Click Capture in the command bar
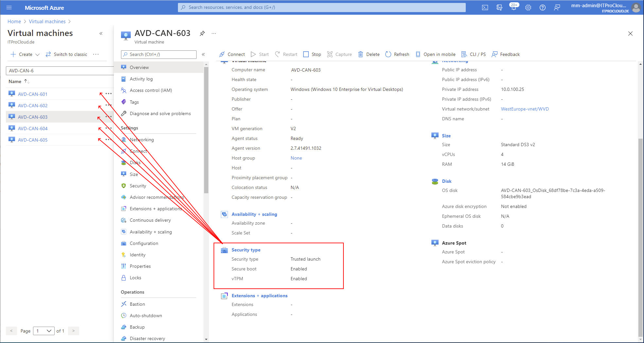This screenshot has width=644, height=343. (339, 54)
